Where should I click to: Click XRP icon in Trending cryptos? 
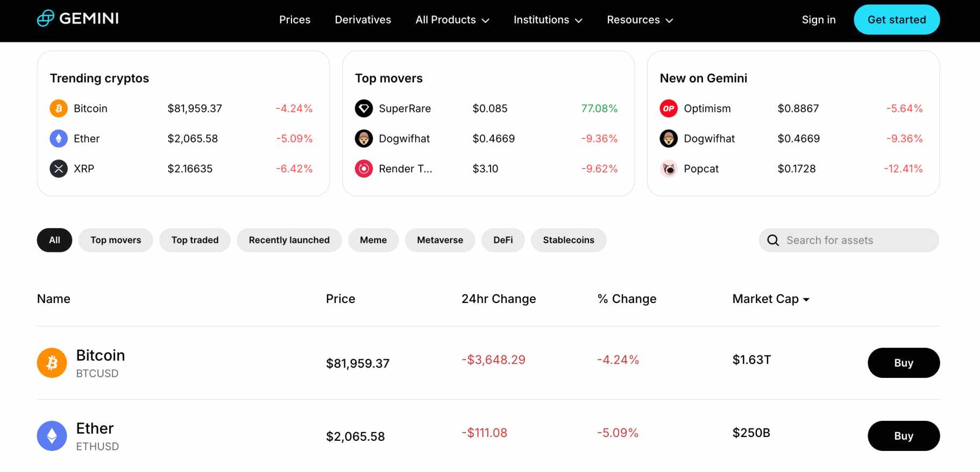(x=59, y=168)
